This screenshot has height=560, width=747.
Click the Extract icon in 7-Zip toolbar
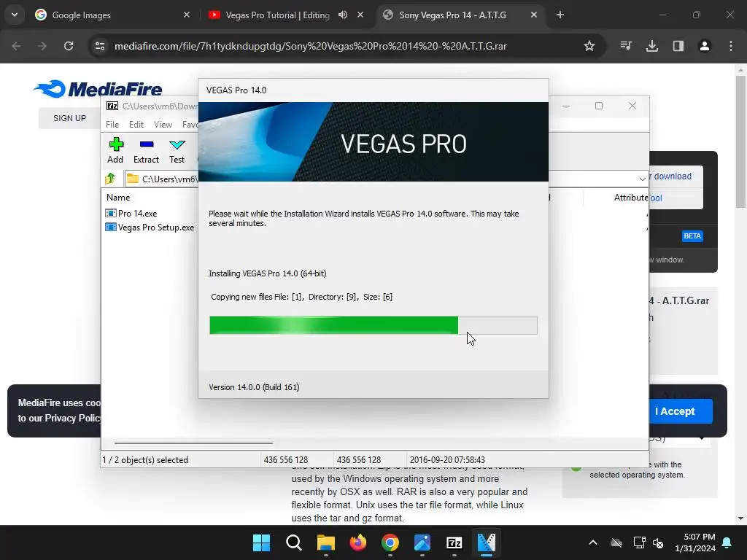click(x=146, y=150)
